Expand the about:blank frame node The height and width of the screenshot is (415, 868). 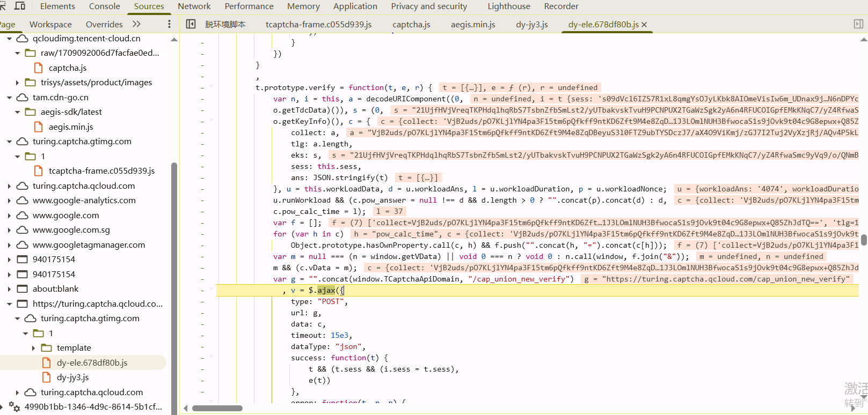(x=9, y=289)
